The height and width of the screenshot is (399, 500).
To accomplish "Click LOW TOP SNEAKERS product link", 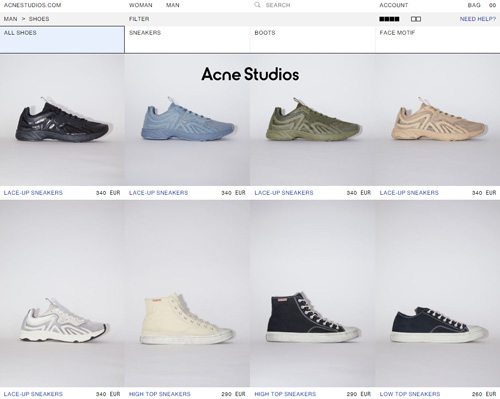I will pos(410,394).
